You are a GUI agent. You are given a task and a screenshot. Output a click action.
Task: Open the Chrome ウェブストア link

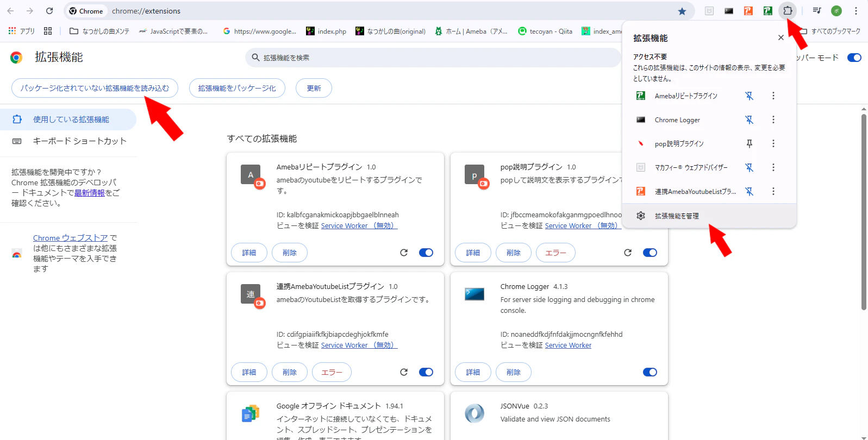click(71, 238)
